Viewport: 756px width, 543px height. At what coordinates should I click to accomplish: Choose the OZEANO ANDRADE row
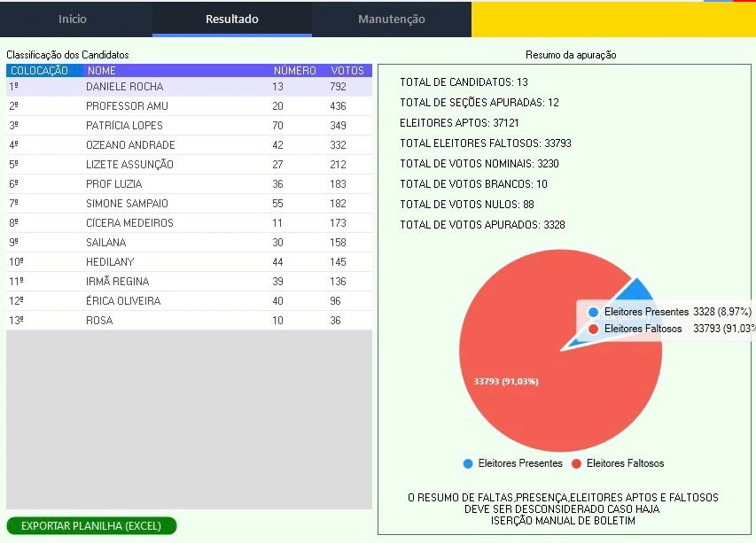coord(130,145)
